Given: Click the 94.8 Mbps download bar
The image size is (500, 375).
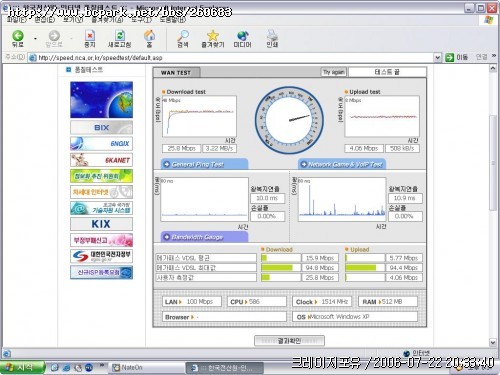Looking at the screenshot, I should tap(281, 267).
